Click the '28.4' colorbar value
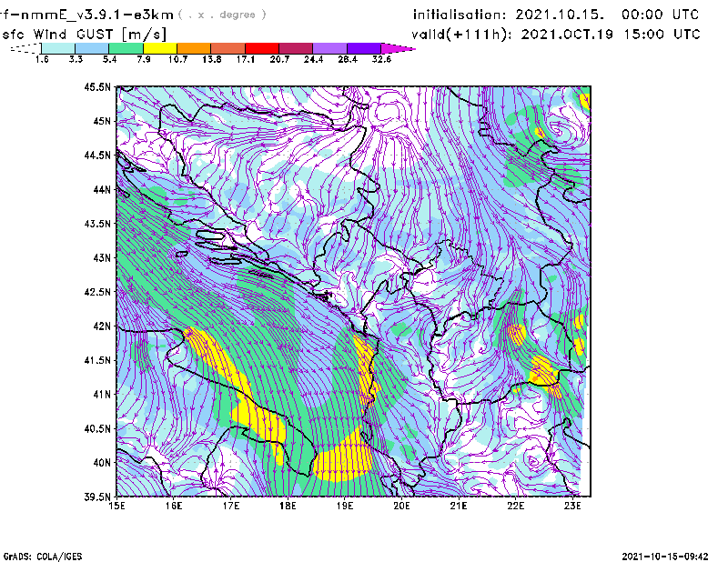The height and width of the screenshot is (562, 728). 348,59
